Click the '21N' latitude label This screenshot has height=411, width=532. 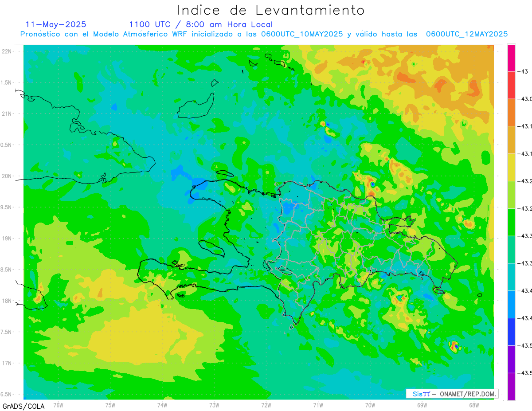[7, 114]
